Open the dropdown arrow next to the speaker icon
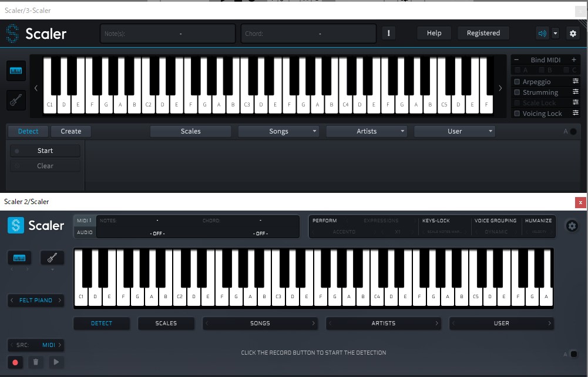The height and width of the screenshot is (377, 588). coord(555,34)
